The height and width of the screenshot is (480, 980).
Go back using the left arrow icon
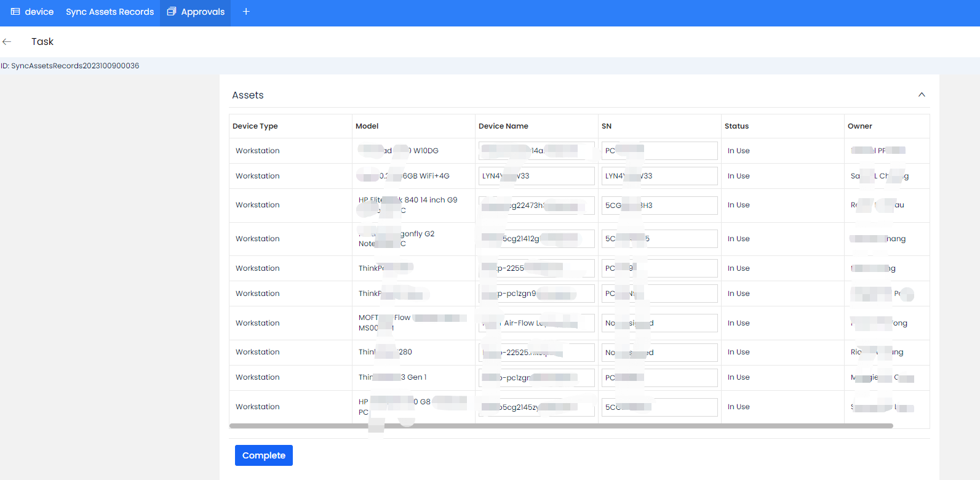pos(7,42)
